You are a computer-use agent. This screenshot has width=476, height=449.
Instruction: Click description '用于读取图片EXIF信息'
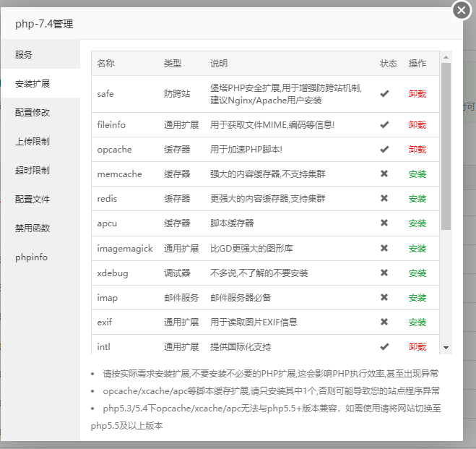click(x=254, y=322)
